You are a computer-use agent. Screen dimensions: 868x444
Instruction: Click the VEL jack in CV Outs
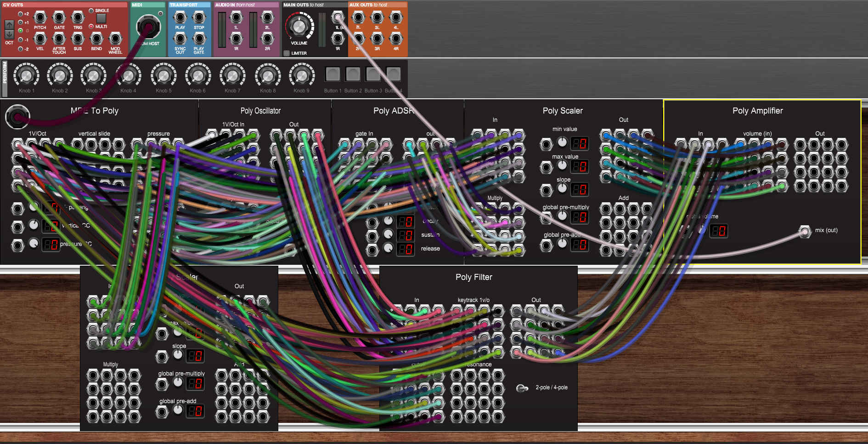coord(40,39)
